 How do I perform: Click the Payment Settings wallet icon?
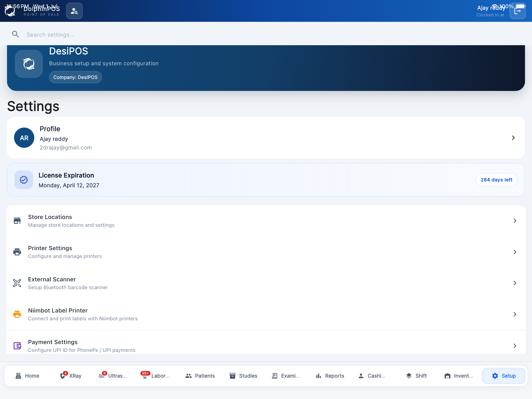17,346
